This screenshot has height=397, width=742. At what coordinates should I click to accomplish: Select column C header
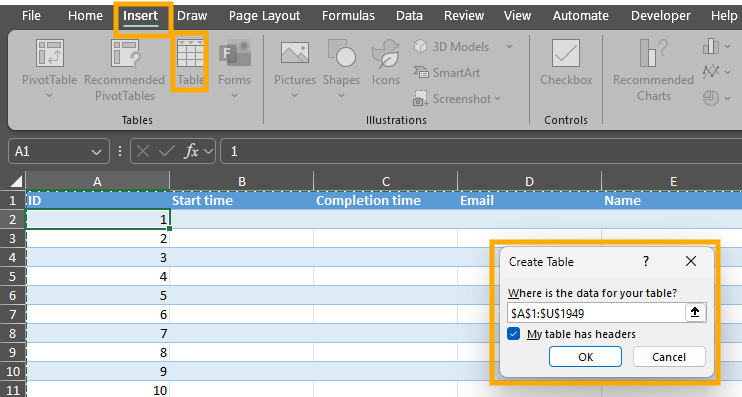(x=386, y=181)
